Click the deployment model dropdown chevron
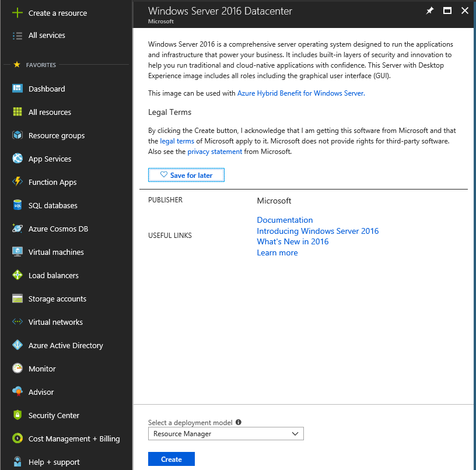Image resolution: width=476 pixels, height=470 pixels. (295, 434)
